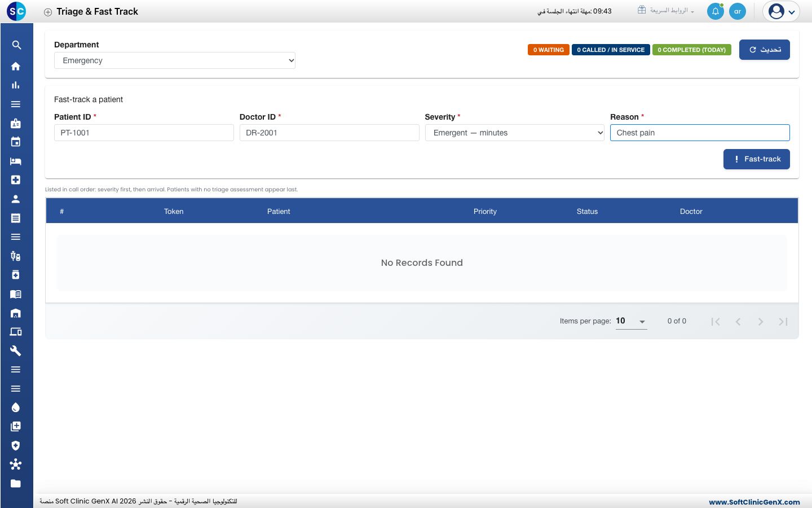This screenshot has width=812, height=508.
Task: Click the 0 CALLED / IN SERVICE badge
Action: [x=611, y=50]
